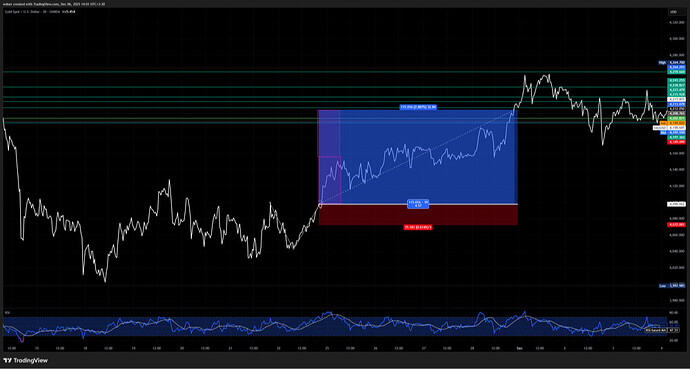690x369 pixels.
Task: Select the red price label below Bid
Action: (x=676, y=142)
